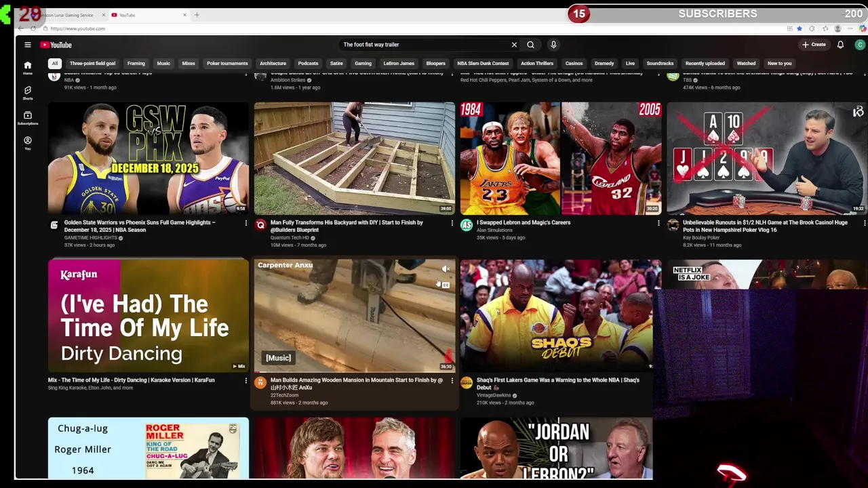
Task: Select the NBA Slam Dunk Contest chip
Action: tap(483, 64)
